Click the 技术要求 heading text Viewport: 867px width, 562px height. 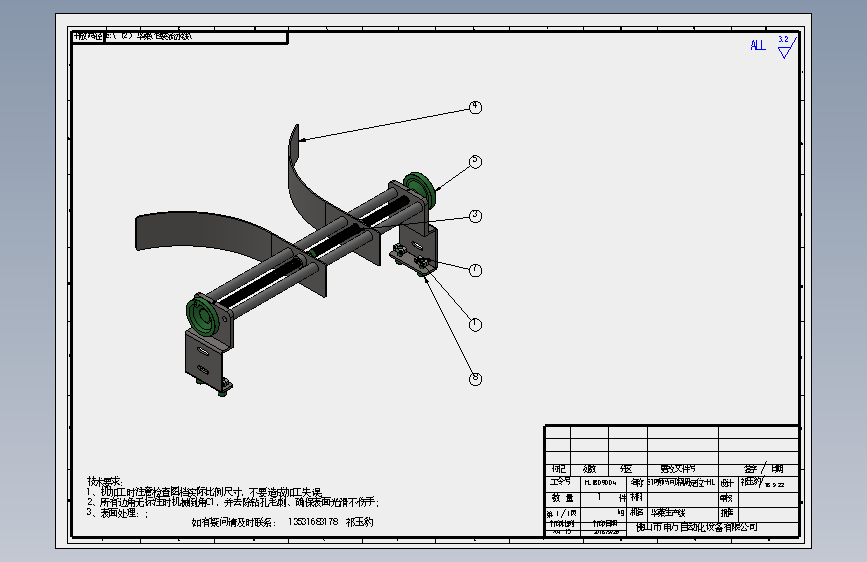click(105, 481)
